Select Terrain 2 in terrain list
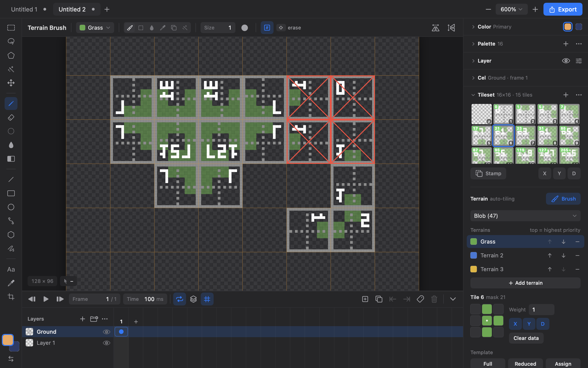Viewport: 588px width, 368px height. pyautogui.click(x=525, y=255)
